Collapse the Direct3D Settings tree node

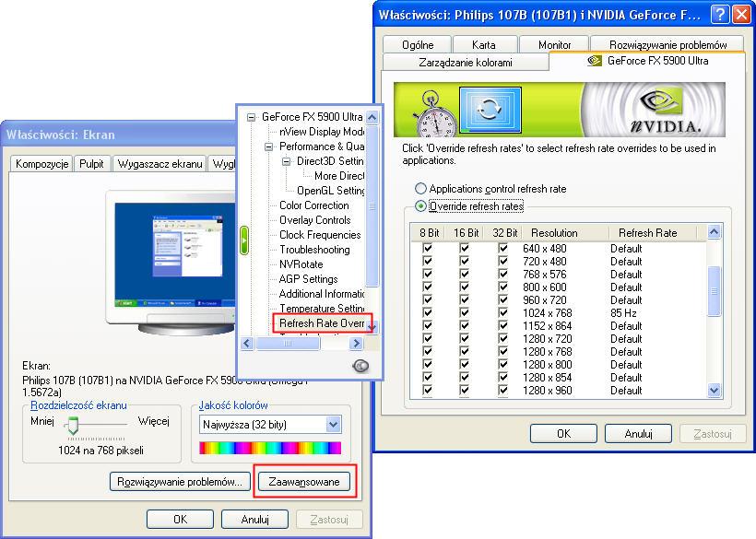point(286,161)
